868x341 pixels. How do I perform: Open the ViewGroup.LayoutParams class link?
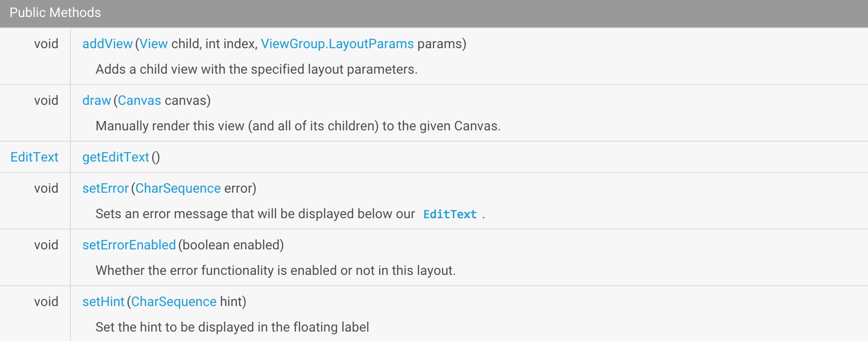337,44
